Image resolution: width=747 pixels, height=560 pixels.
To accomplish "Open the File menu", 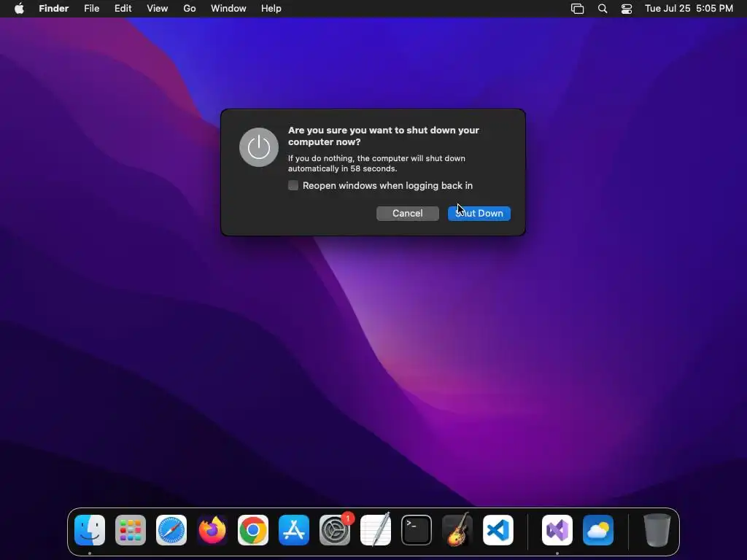I will point(91,9).
